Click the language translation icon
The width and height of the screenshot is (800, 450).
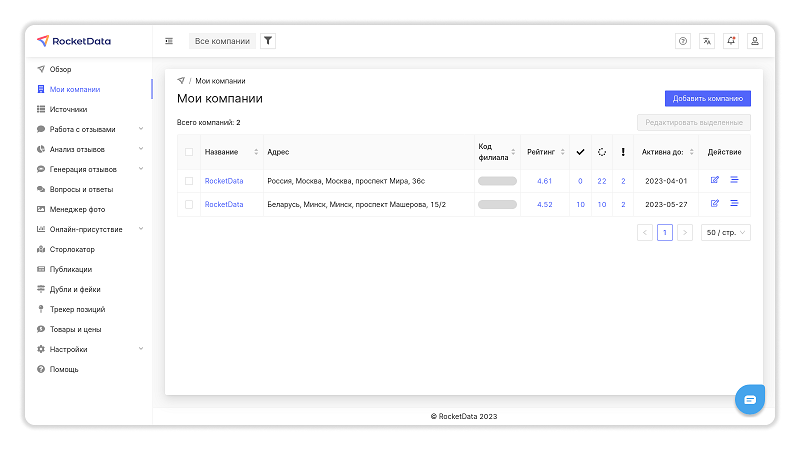(707, 41)
